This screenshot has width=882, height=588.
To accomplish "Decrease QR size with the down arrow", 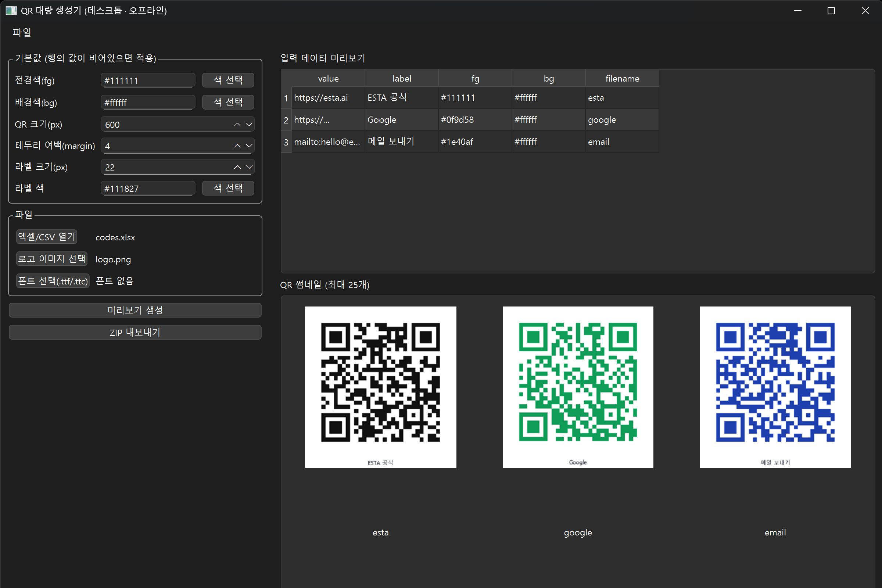I will pyautogui.click(x=249, y=125).
